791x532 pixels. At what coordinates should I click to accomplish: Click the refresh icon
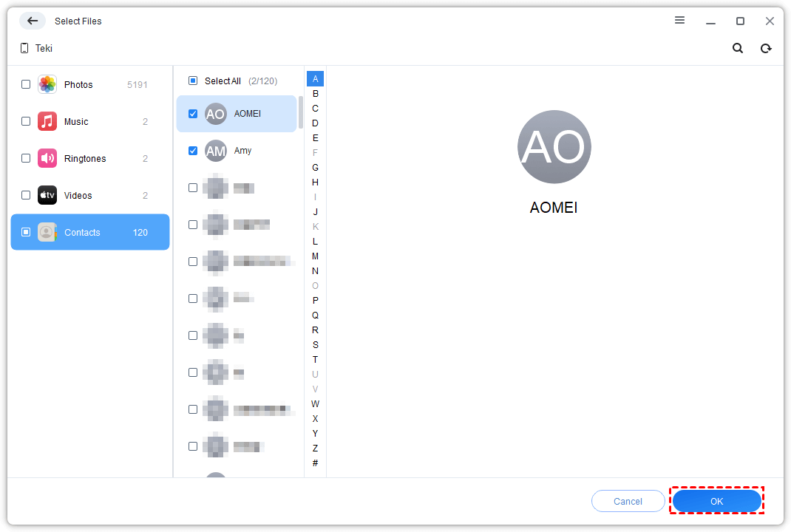coord(766,48)
